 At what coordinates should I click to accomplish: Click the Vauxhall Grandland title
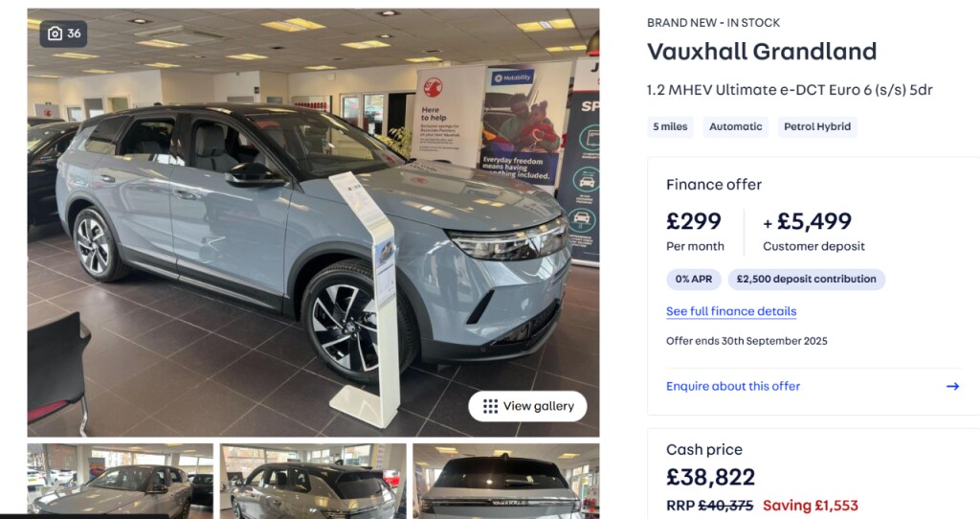[762, 52]
